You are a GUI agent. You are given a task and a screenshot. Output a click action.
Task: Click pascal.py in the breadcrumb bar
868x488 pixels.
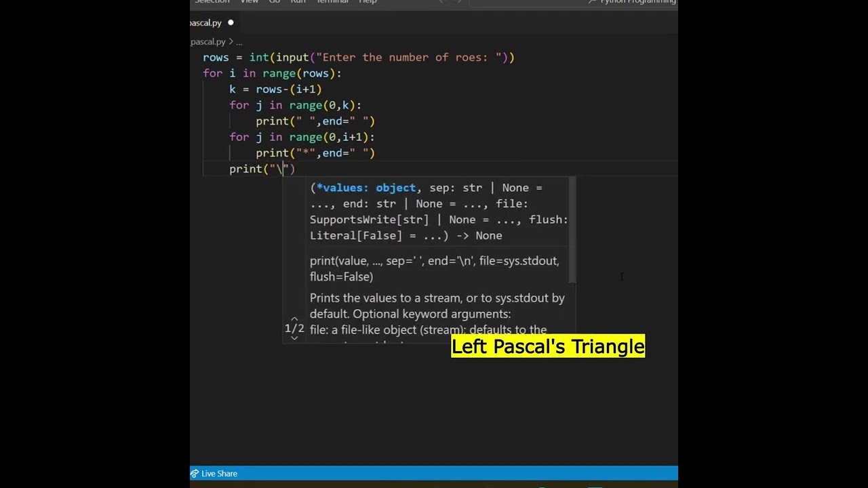point(208,42)
